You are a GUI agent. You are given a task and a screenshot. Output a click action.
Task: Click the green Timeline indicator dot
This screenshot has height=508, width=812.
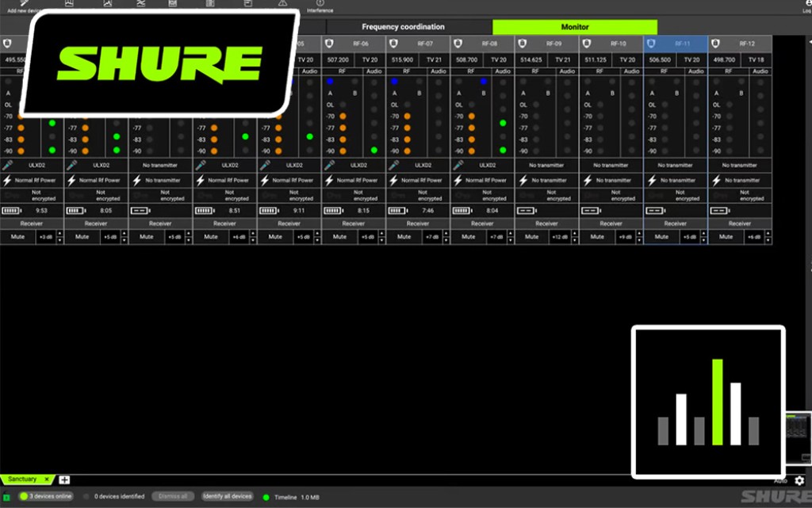coord(266,497)
